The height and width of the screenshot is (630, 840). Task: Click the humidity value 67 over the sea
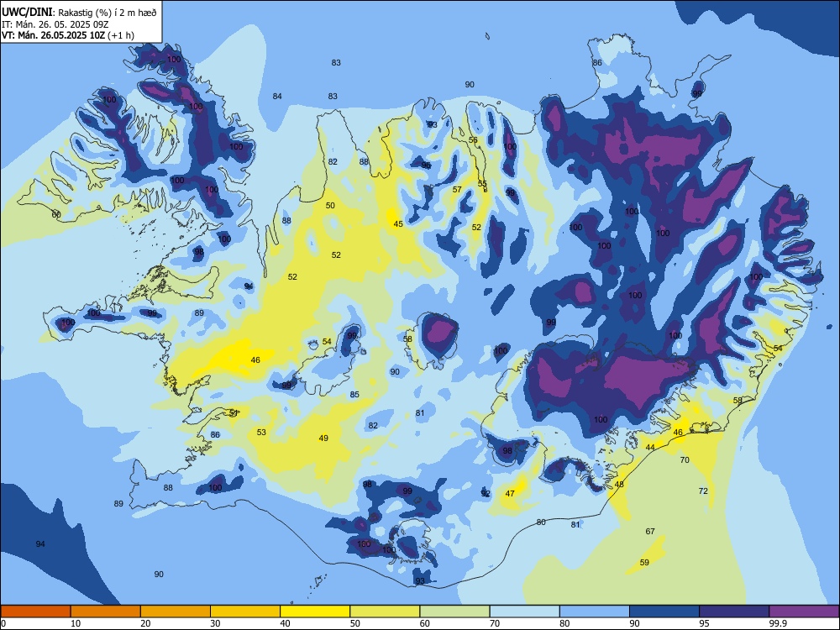[650, 532]
